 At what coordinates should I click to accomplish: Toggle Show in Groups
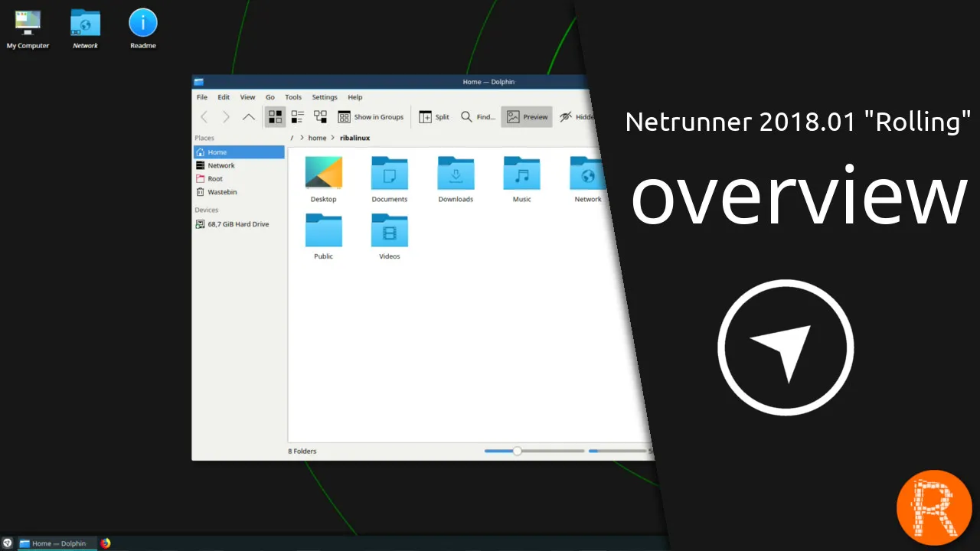point(371,117)
